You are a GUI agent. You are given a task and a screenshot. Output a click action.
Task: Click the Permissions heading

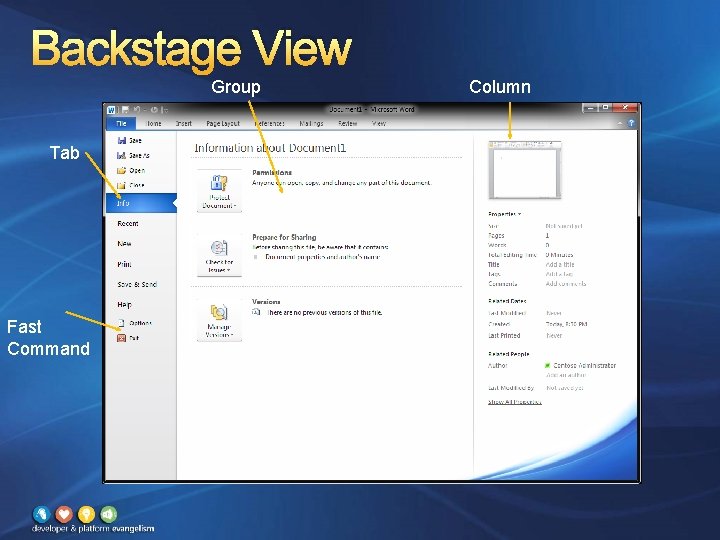coord(272,173)
